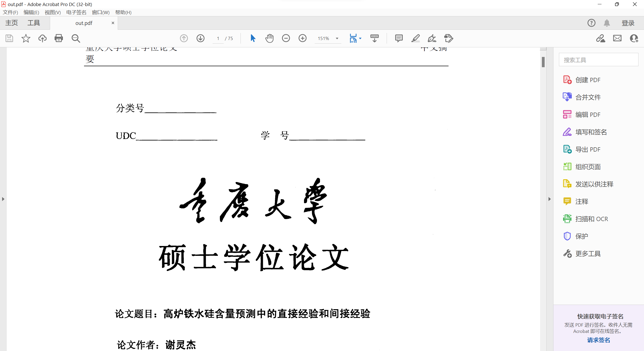The height and width of the screenshot is (351, 644).
Task: Add a sticky note comment
Action: (x=399, y=38)
